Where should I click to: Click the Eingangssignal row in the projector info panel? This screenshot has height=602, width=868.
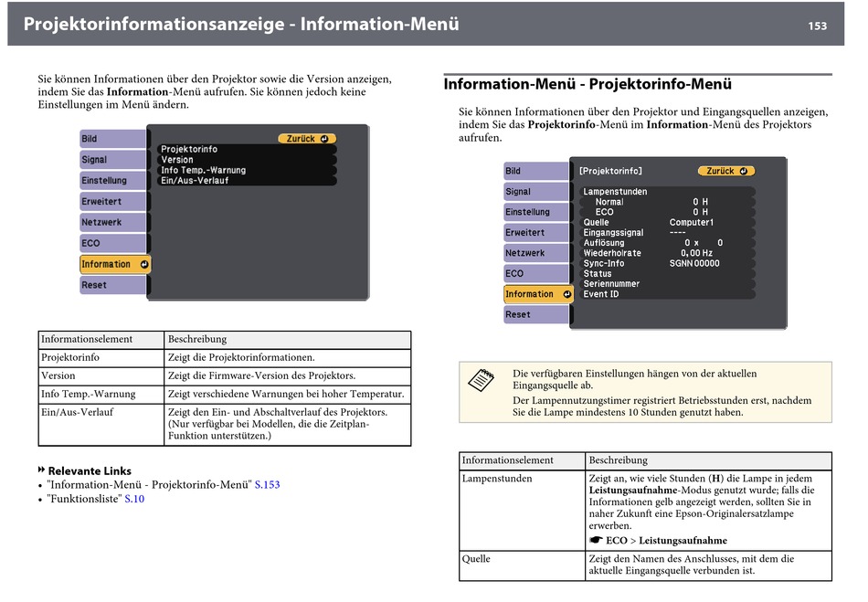[x=667, y=233]
